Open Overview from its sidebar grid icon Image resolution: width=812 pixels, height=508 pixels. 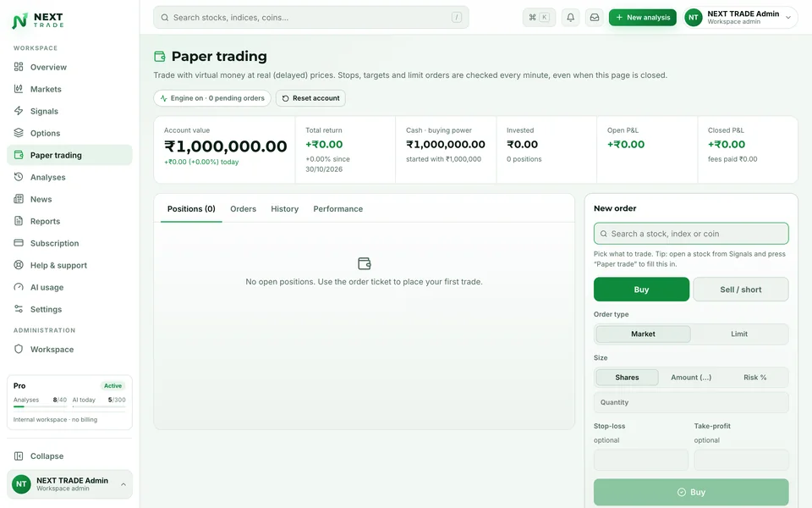coord(19,67)
